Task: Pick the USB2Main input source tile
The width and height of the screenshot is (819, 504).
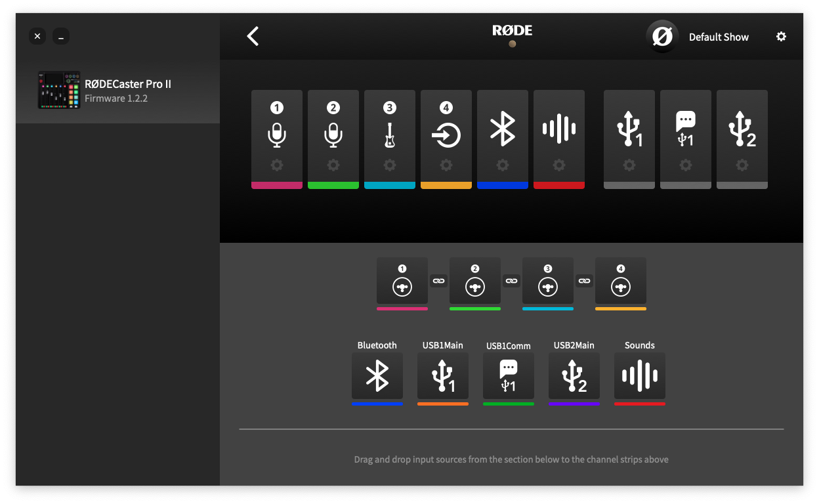Action: coord(574,376)
